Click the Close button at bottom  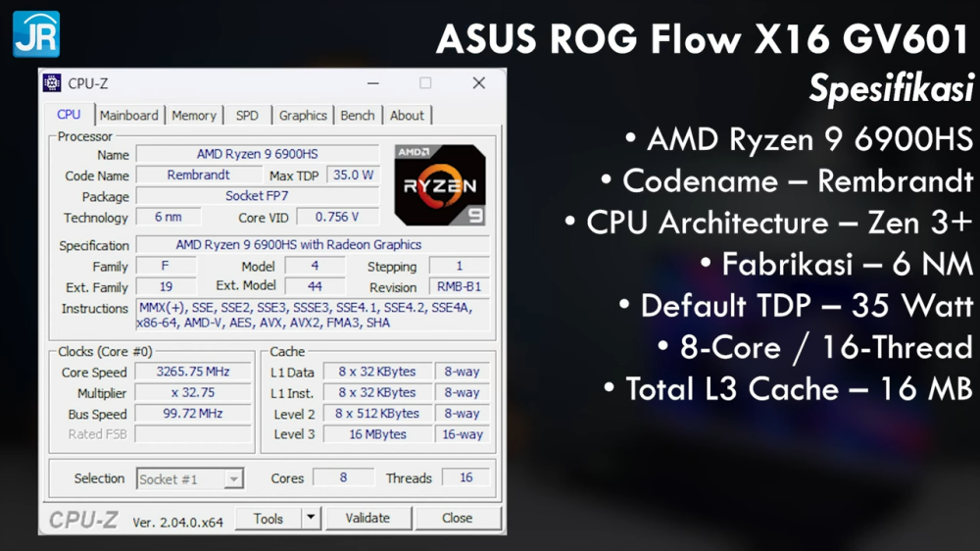click(x=457, y=518)
